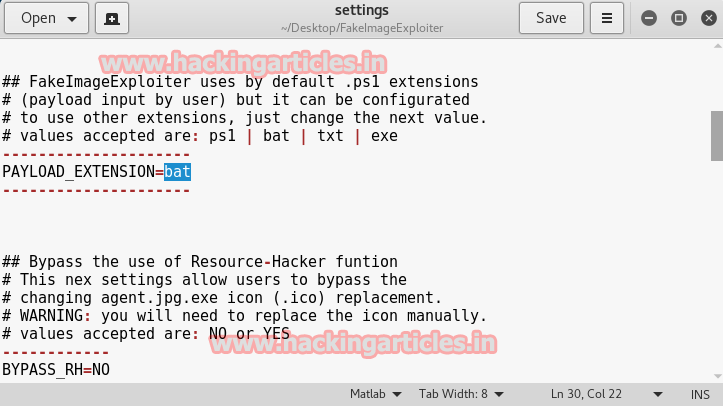Click the Resource-Hacker comment heading line
This screenshot has height=406, width=723.
200,262
